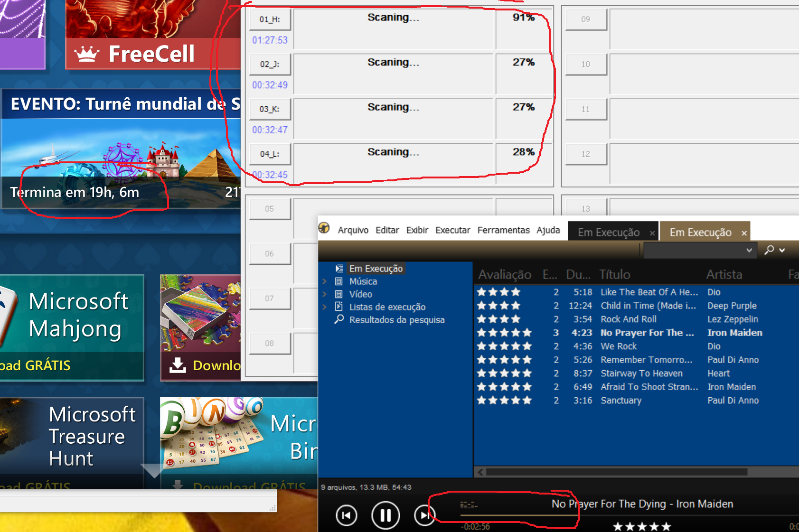Sort tracks by the Título column
799x532 pixels.
click(x=615, y=275)
